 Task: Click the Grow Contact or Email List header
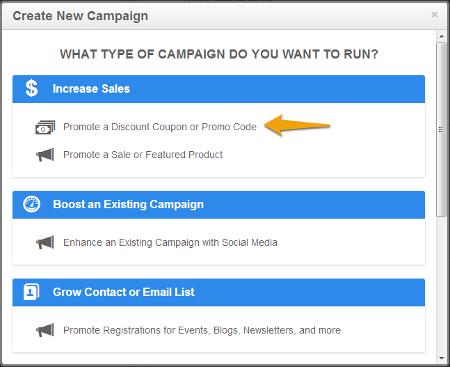click(219, 292)
